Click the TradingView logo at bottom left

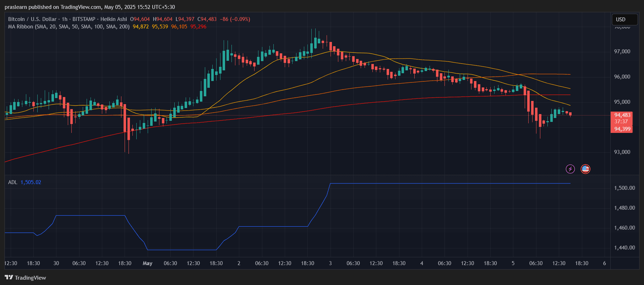coord(25,278)
